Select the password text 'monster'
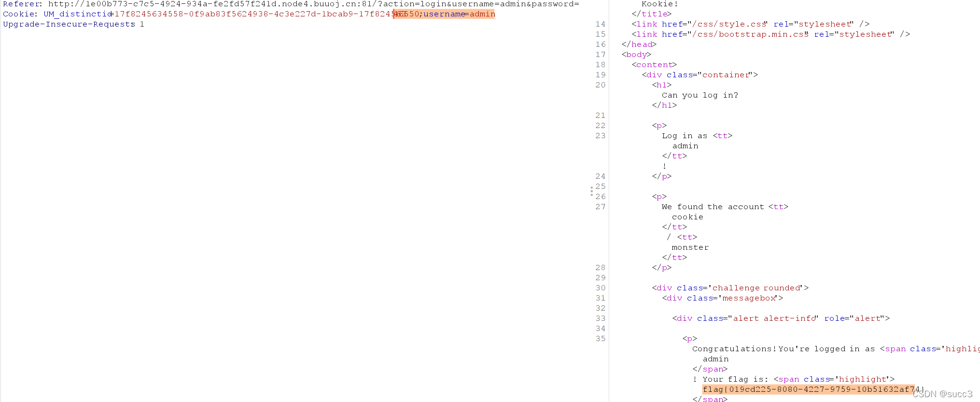 (690, 247)
